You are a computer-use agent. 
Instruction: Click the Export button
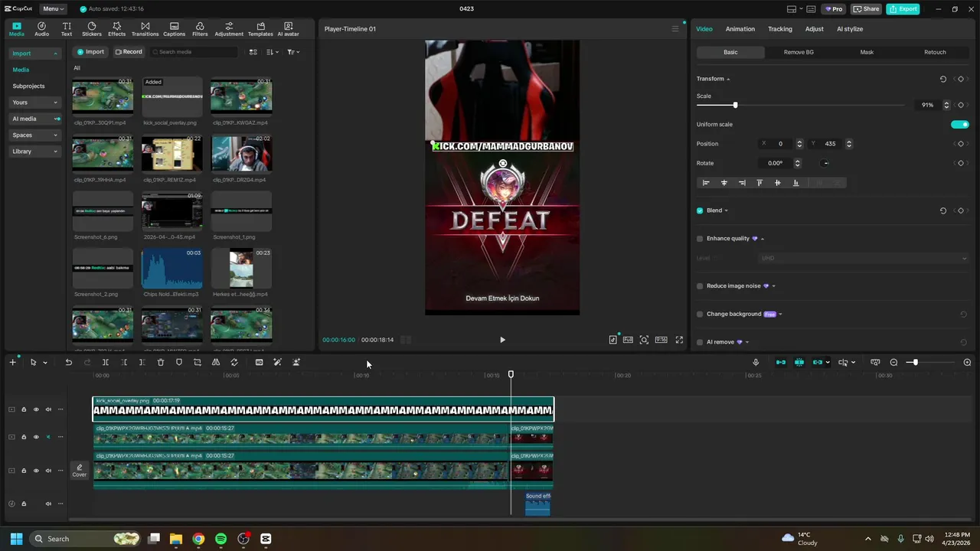(x=903, y=9)
